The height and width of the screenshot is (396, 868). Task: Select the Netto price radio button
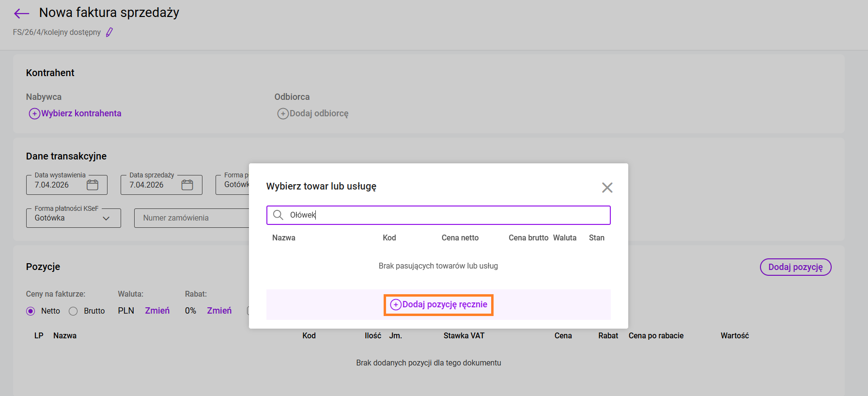31,311
